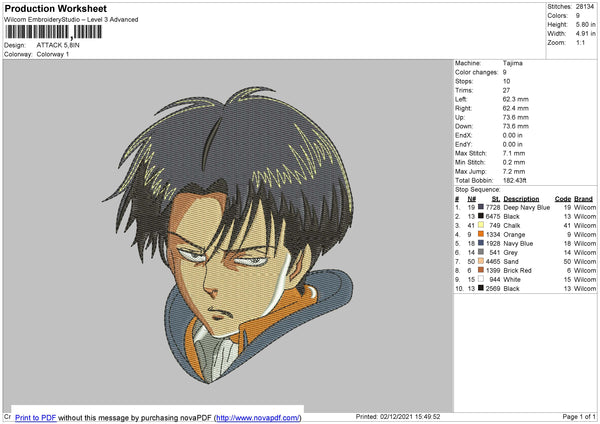Viewport: 600px width, 424px height.
Task: Click the 'Wilcom EmbroideryStudio – Level 3 Advanced' text
Action: [x=71, y=20]
